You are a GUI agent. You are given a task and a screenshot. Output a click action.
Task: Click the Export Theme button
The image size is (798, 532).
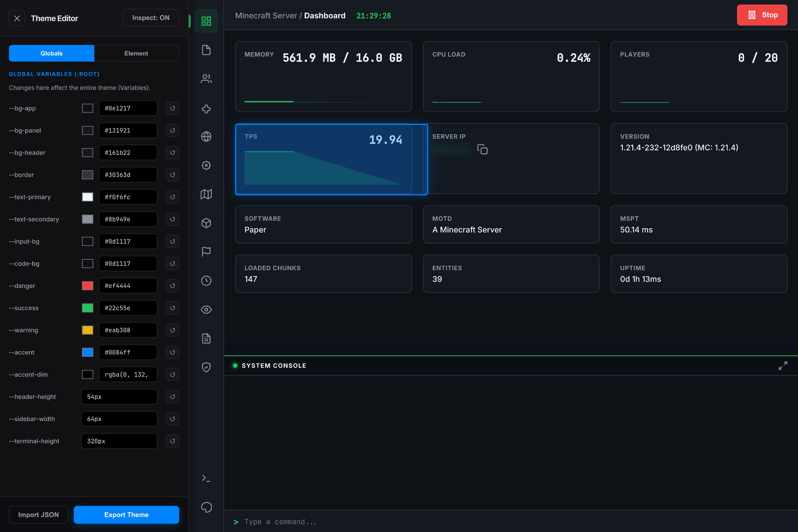point(126,514)
